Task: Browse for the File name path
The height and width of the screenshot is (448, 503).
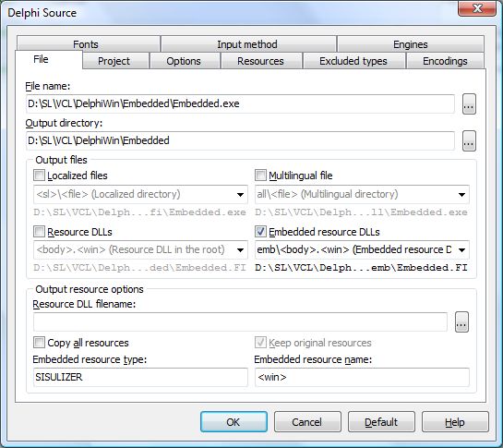Action: tap(469, 104)
